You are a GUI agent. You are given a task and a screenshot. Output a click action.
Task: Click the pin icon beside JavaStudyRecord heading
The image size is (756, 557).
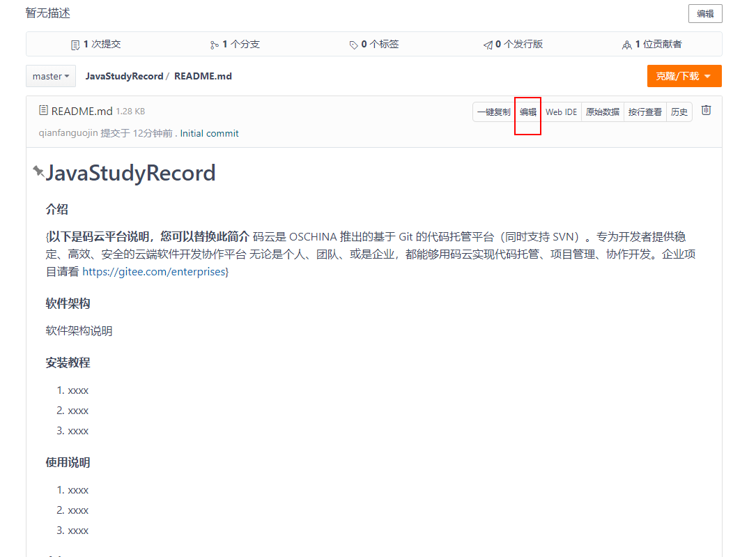[x=38, y=171]
